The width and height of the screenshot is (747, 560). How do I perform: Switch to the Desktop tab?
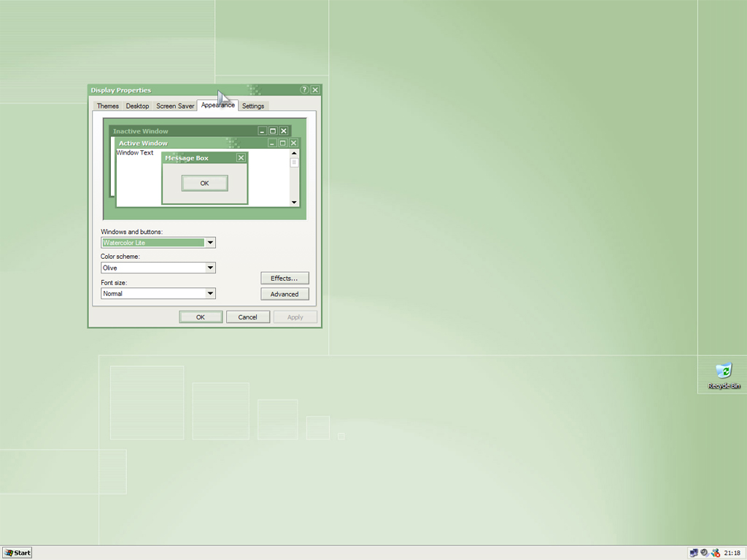pos(137,106)
